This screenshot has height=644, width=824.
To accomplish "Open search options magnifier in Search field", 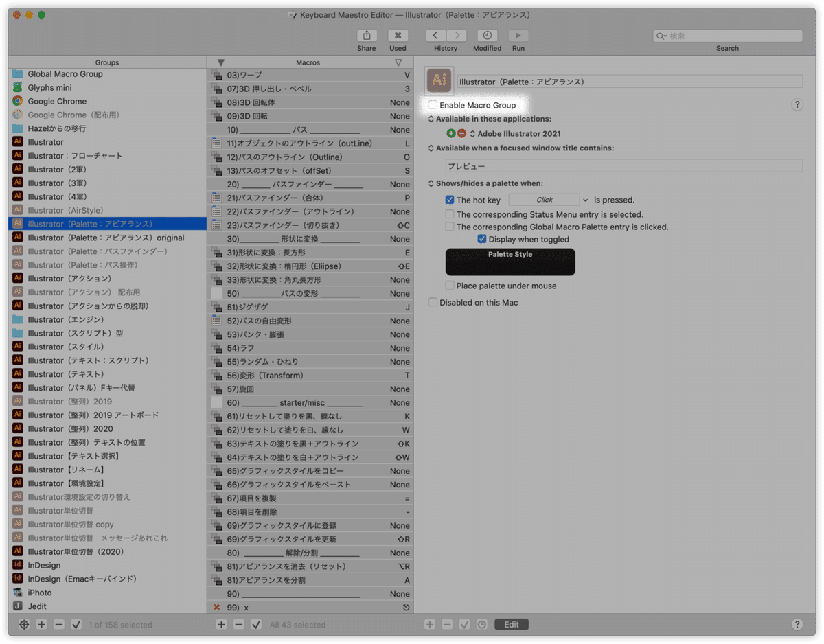I will (662, 36).
